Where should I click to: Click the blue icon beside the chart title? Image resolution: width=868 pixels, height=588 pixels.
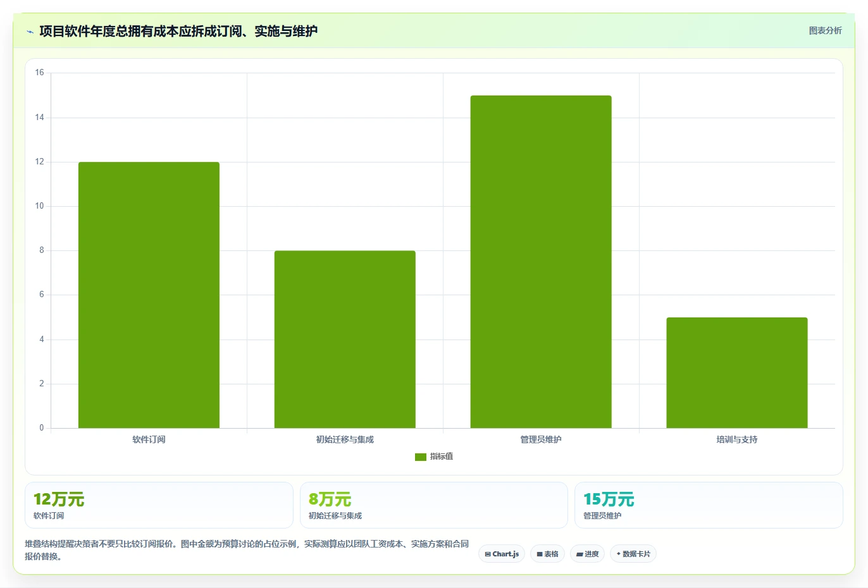point(30,32)
